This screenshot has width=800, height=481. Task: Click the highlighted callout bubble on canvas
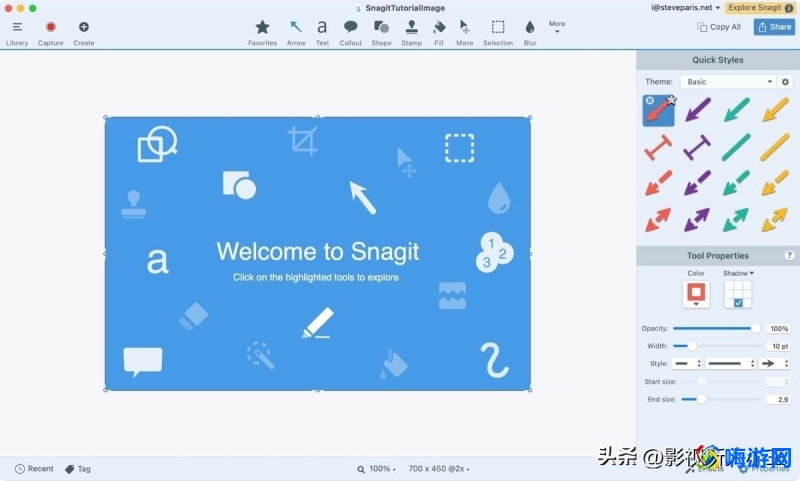pos(143,362)
